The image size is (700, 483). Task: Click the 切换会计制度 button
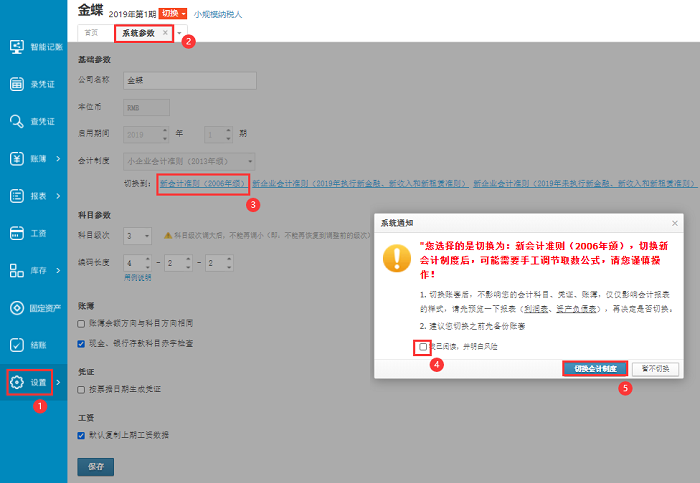click(594, 369)
